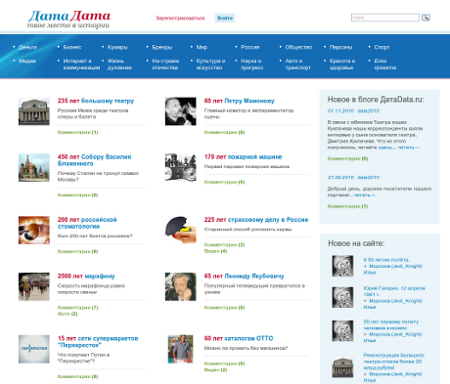Open article 225 лет страховому делу в России

pos(256,220)
